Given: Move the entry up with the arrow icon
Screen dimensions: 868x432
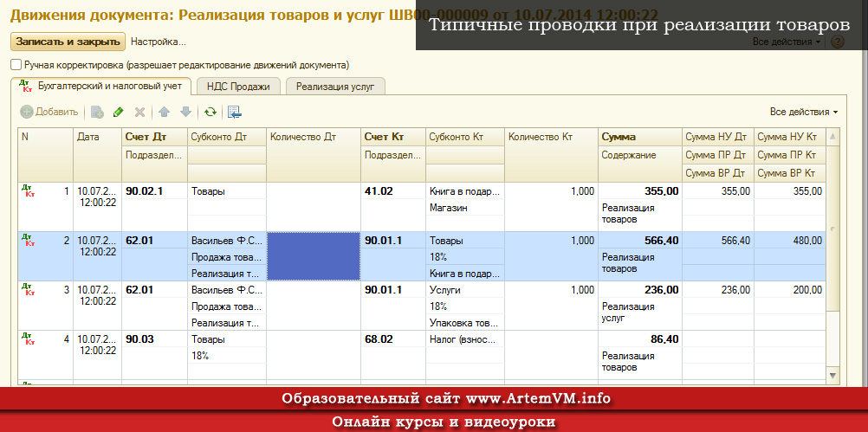Looking at the screenshot, I should coord(164,113).
